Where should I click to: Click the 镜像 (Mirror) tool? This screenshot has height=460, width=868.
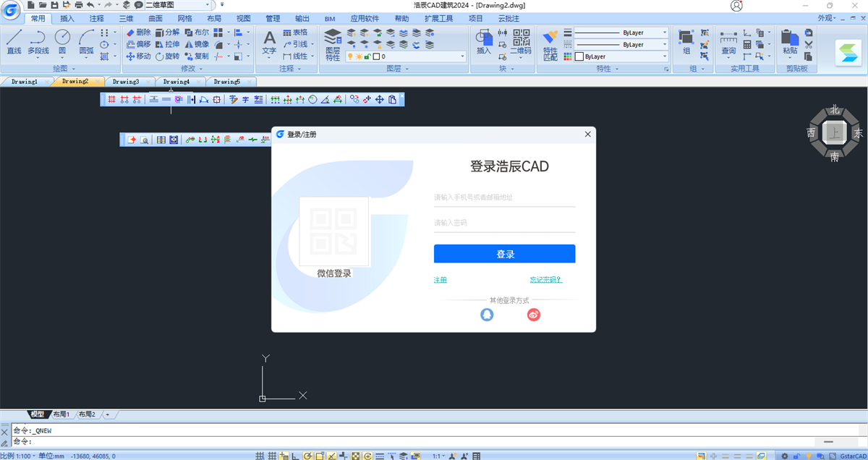pyautogui.click(x=196, y=44)
